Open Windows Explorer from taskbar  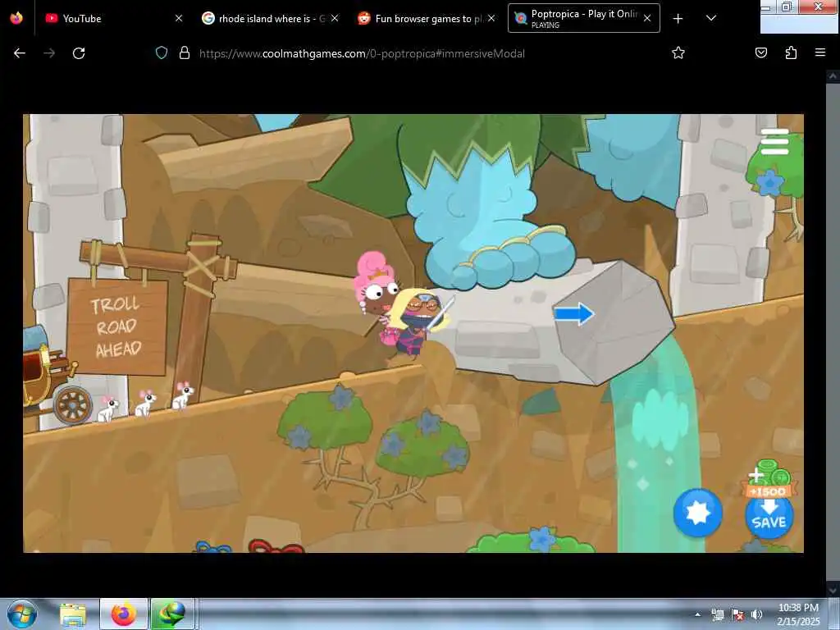pyautogui.click(x=73, y=614)
